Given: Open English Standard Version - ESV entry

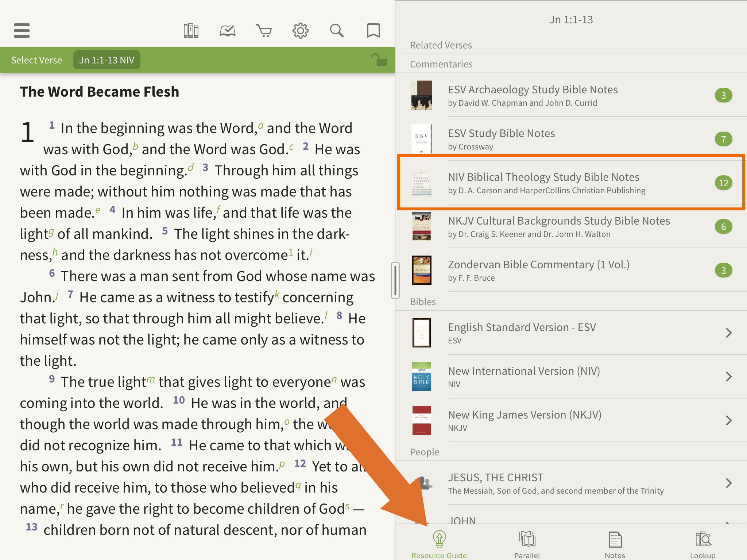Looking at the screenshot, I should (571, 333).
